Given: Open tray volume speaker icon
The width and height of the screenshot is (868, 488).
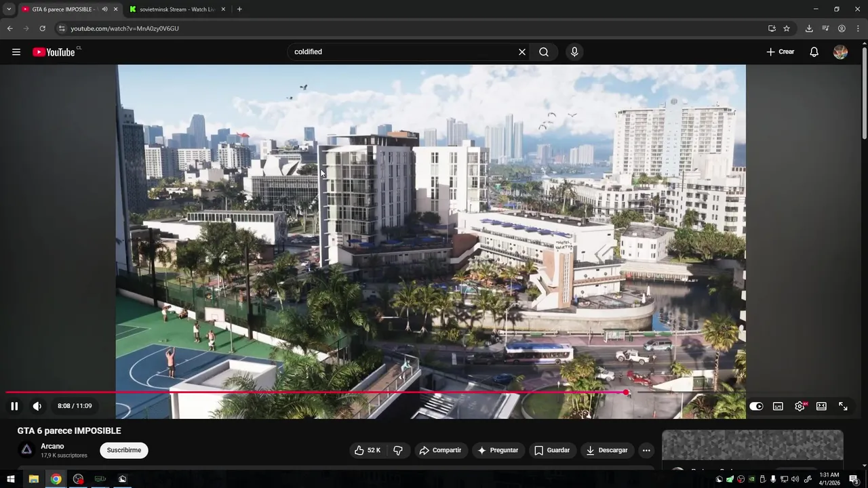Looking at the screenshot, I should coord(795,479).
